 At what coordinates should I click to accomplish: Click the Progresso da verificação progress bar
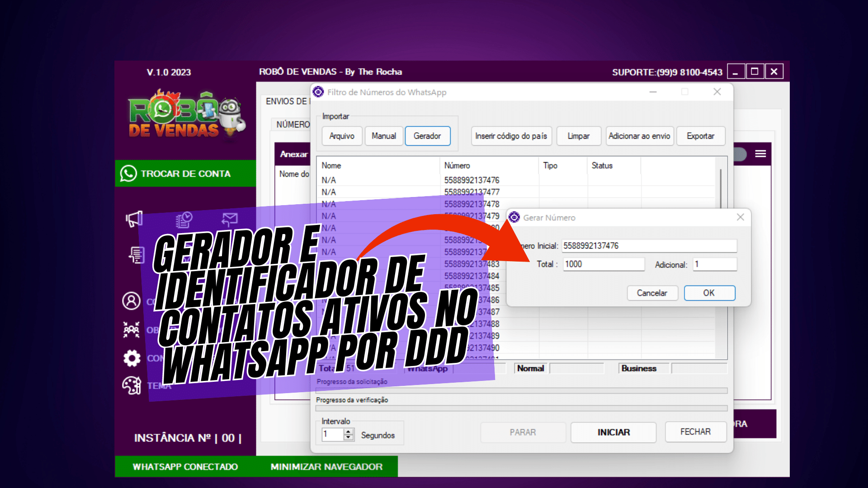(x=521, y=408)
